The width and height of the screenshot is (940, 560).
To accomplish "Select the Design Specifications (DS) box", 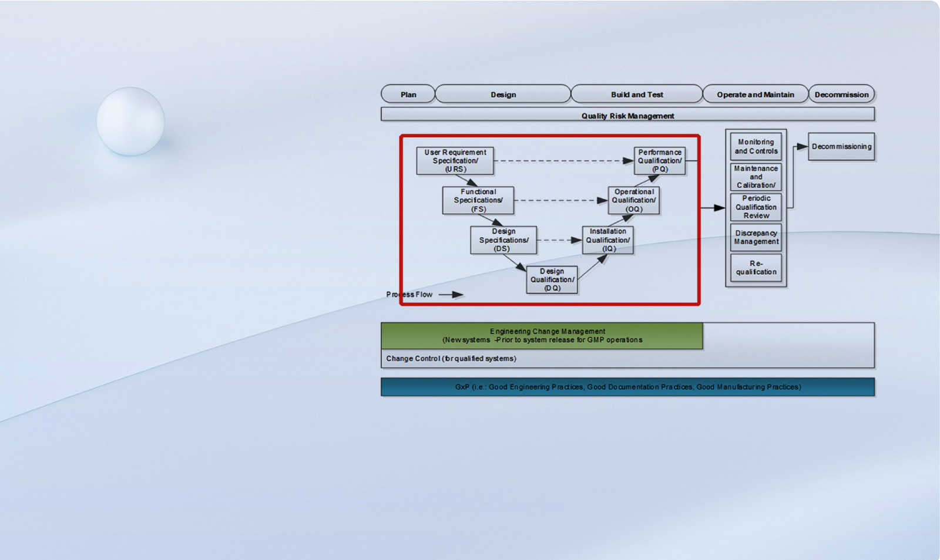I will pyautogui.click(x=503, y=240).
